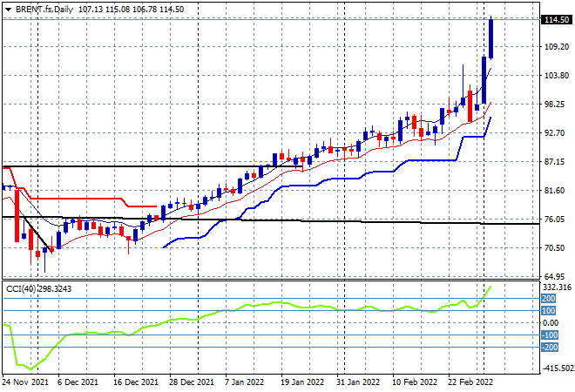Click the -415.502 CCI scale value
The image size is (575, 392).
(x=558, y=368)
